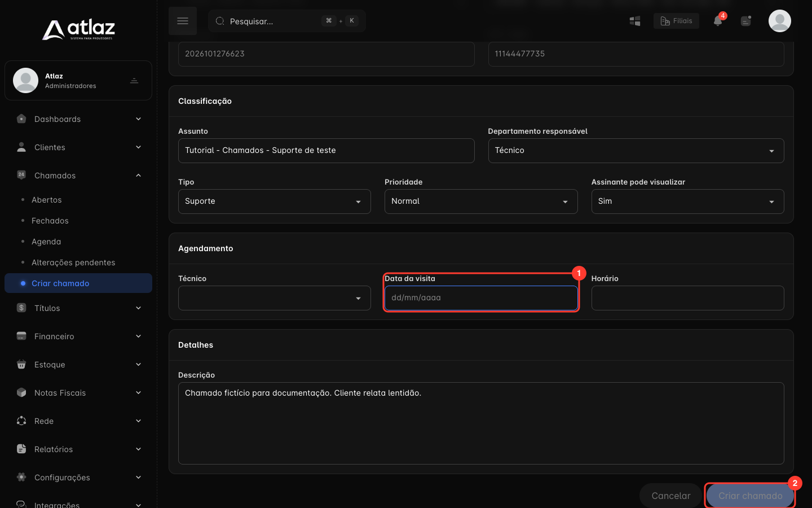812x508 pixels.
Task: Open the Técnico dropdown in Agendamento
Action: coord(275,298)
